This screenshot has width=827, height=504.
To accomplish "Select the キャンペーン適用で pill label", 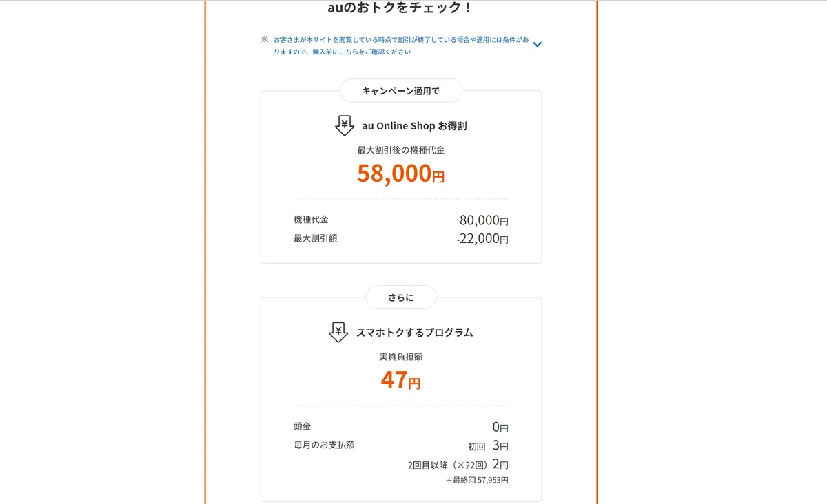I will [x=400, y=91].
